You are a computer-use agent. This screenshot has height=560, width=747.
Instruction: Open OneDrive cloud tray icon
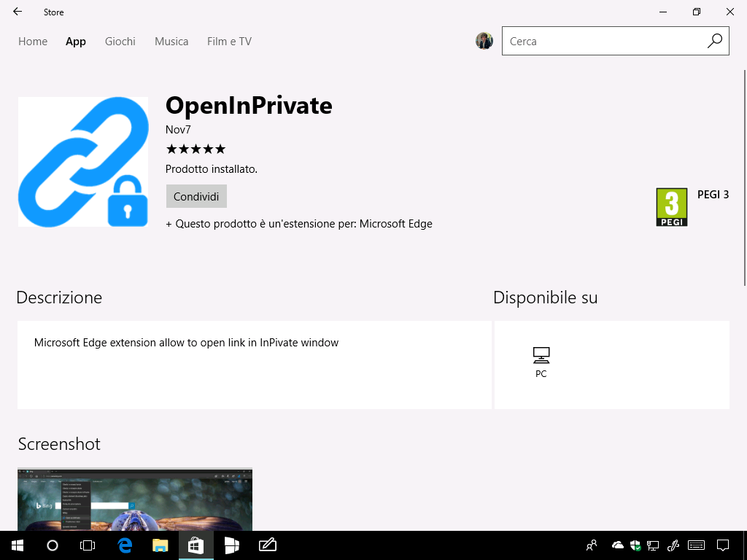[618, 545]
